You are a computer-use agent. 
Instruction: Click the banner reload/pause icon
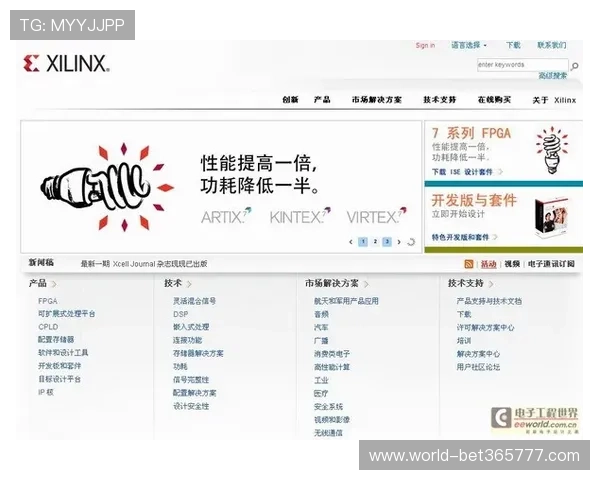click(411, 242)
